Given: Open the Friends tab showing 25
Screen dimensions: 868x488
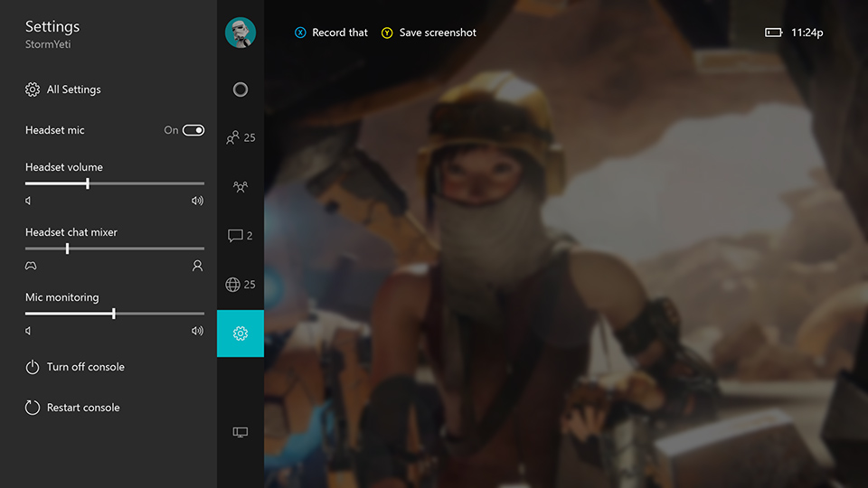Looking at the screenshot, I should coord(241,137).
